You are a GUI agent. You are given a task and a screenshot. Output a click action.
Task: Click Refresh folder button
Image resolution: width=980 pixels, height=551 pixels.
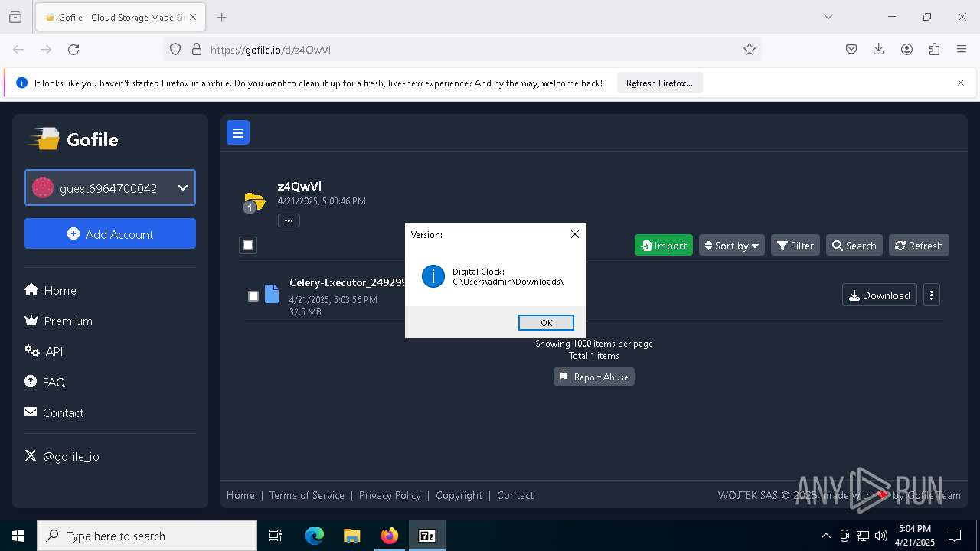[919, 245]
